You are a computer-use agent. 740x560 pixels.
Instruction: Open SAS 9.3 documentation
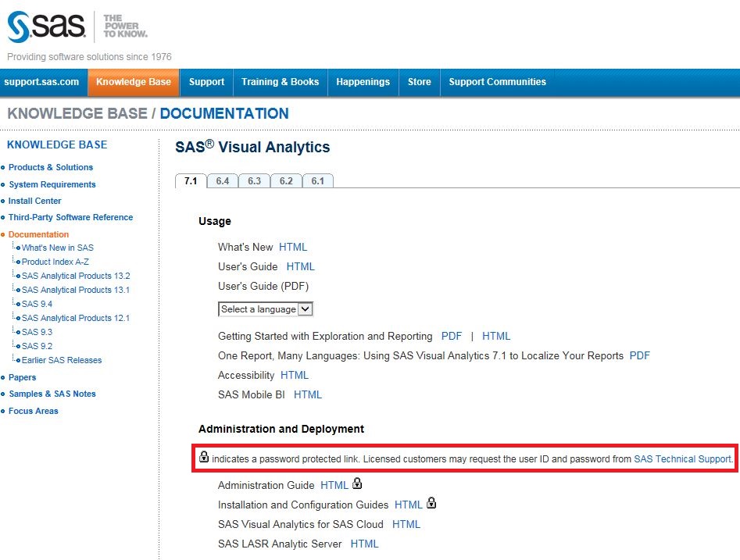click(x=37, y=332)
